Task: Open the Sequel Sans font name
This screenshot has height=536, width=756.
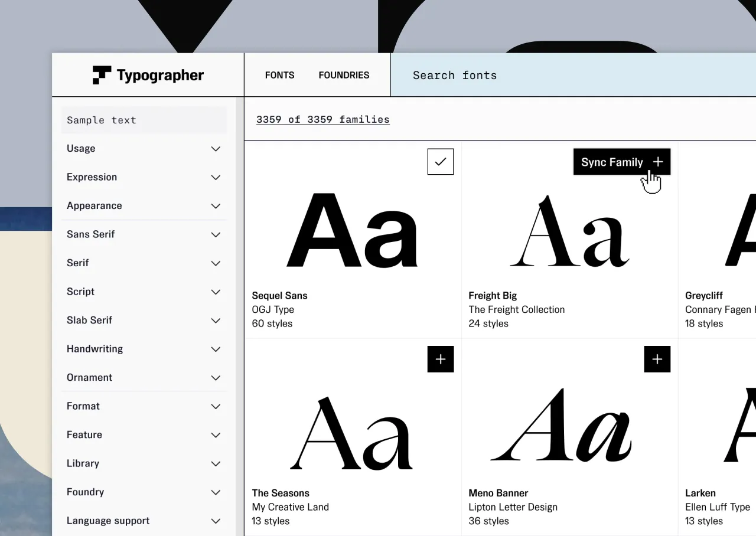Action: pyautogui.click(x=279, y=295)
